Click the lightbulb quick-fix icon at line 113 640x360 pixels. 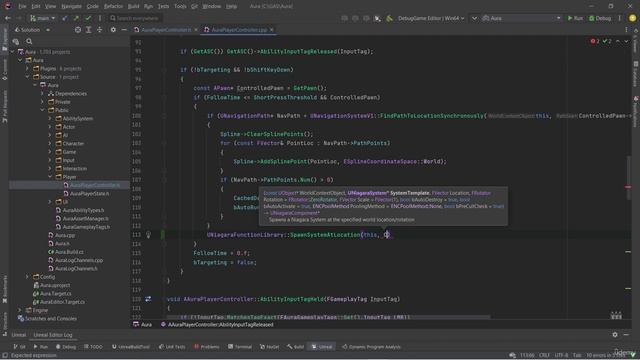coord(149,235)
